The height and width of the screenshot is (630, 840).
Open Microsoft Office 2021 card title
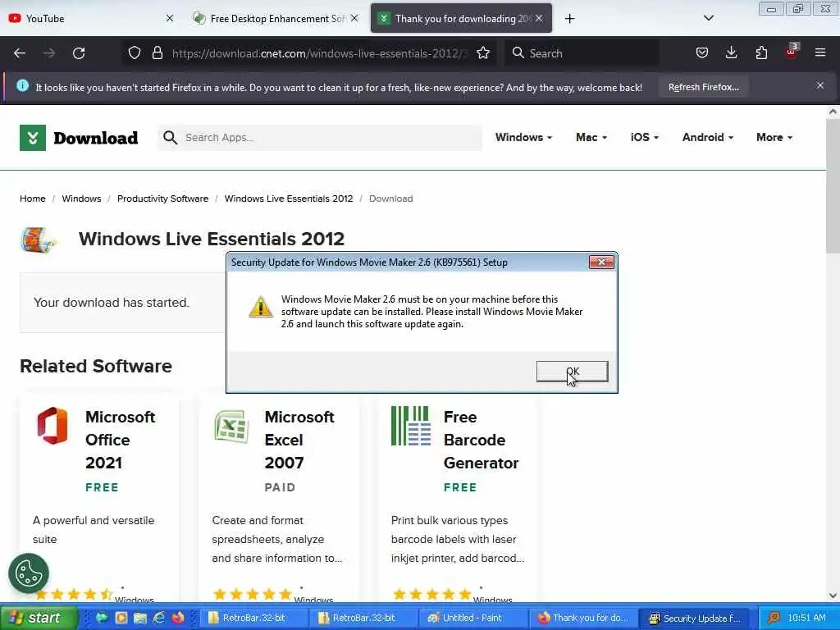click(120, 440)
